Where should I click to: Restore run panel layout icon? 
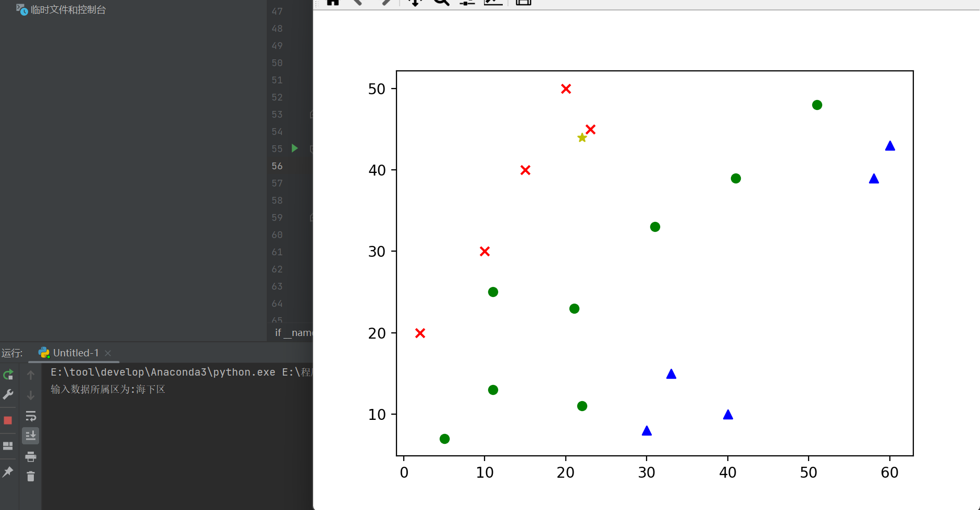tap(8, 446)
